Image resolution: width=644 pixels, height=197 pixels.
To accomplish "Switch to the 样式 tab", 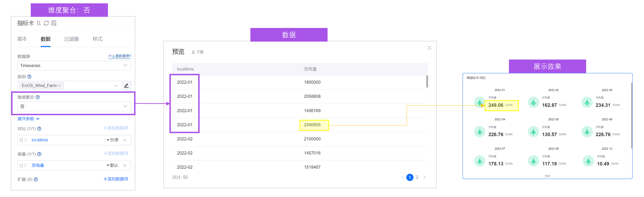I will click(97, 39).
